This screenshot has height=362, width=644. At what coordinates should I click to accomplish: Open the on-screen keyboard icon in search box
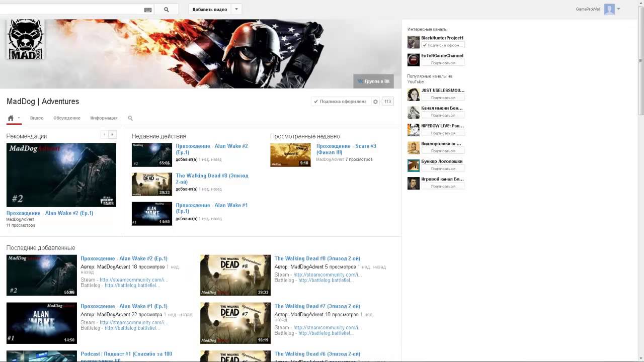click(x=148, y=10)
